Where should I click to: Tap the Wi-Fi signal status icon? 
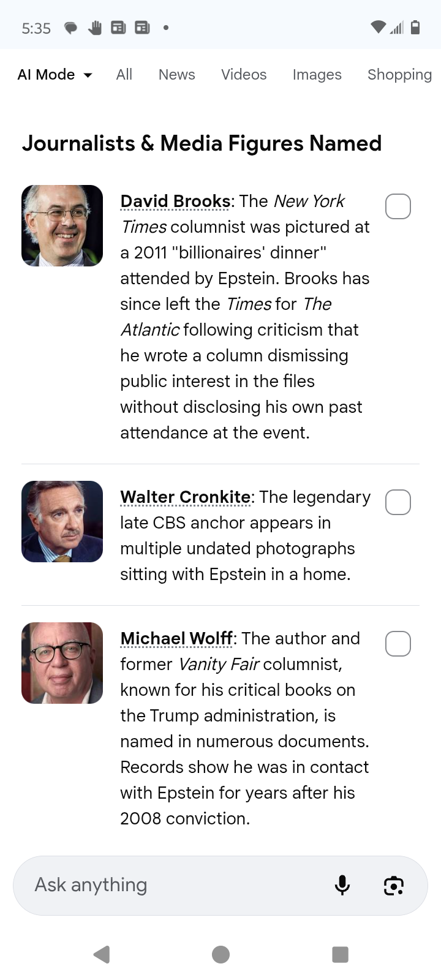click(x=379, y=28)
